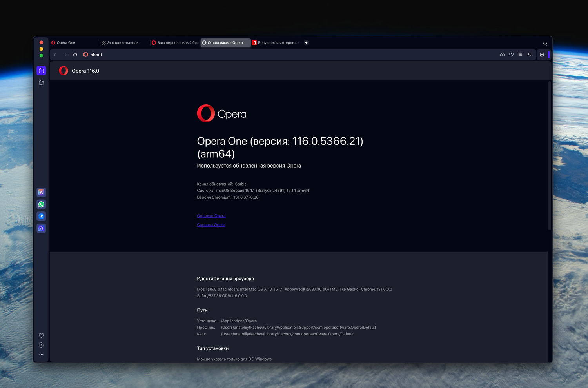
Task: Click the Opera 116.0 header title
Action: click(x=85, y=71)
